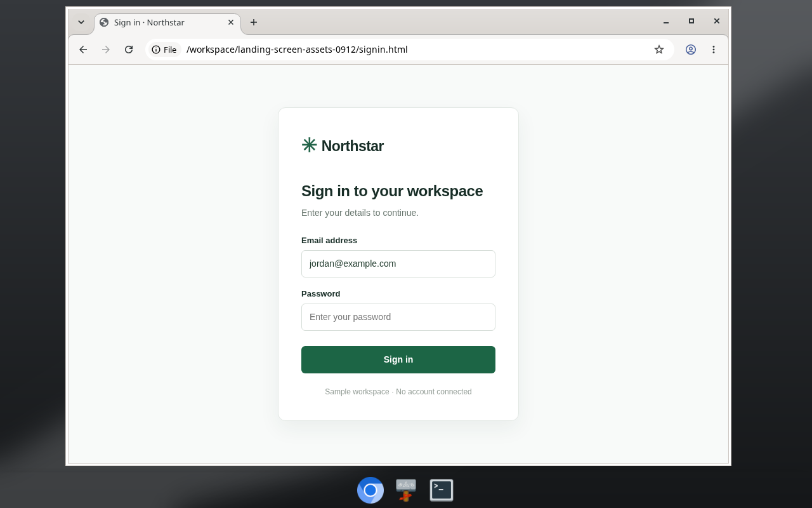Close the Sign in · Northstar tab
Screen dimensions: 812x508
pyautogui.click(x=231, y=22)
